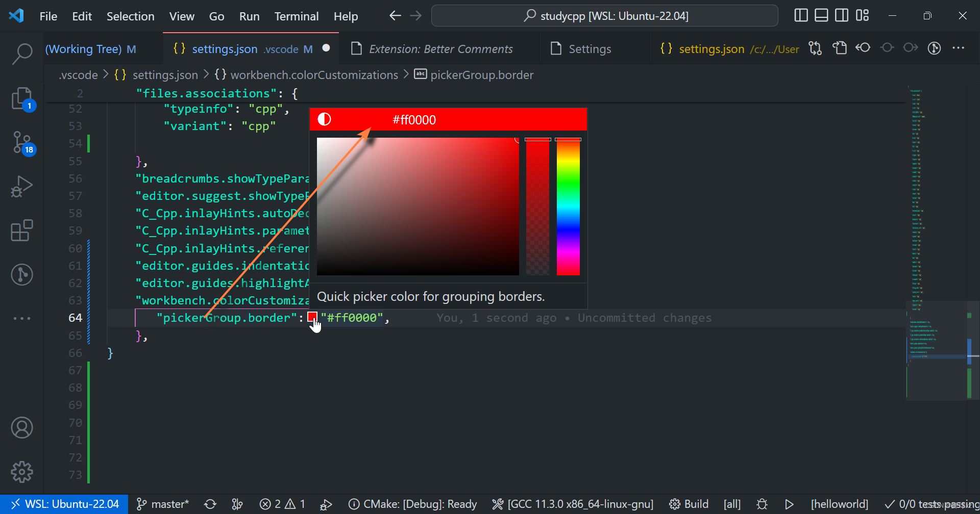Open Customize Layout icon
Screen dimensions: 980x514
coord(862,16)
